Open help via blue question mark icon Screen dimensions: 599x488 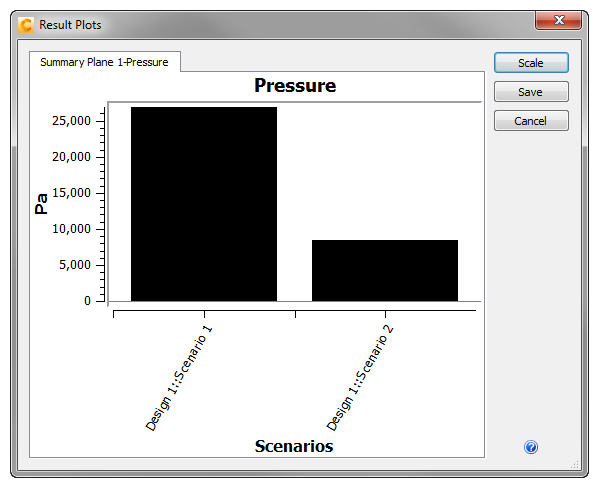click(531, 447)
